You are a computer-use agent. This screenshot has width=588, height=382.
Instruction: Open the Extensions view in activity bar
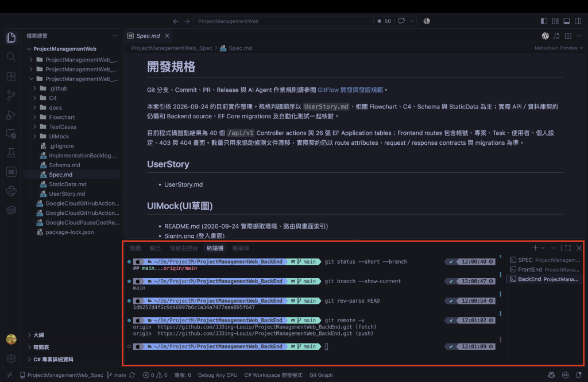pyautogui.click(x=11, y=76)
